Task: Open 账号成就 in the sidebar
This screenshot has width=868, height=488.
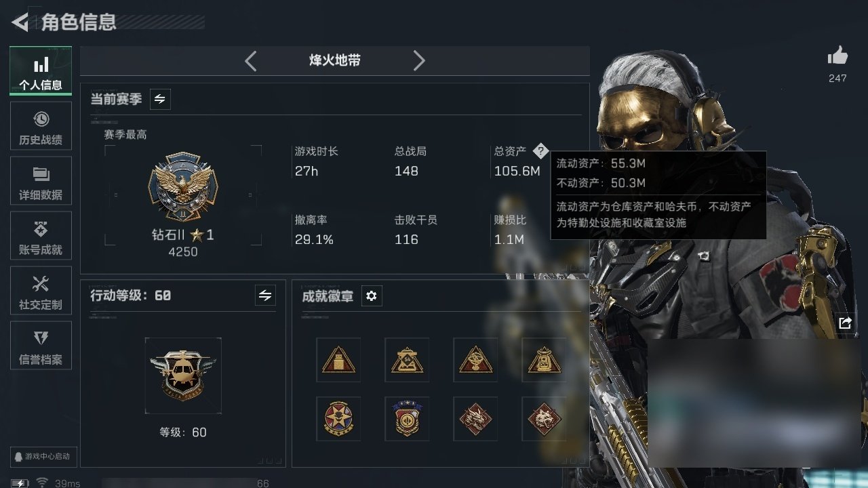Action: click(x=41, y=236)
